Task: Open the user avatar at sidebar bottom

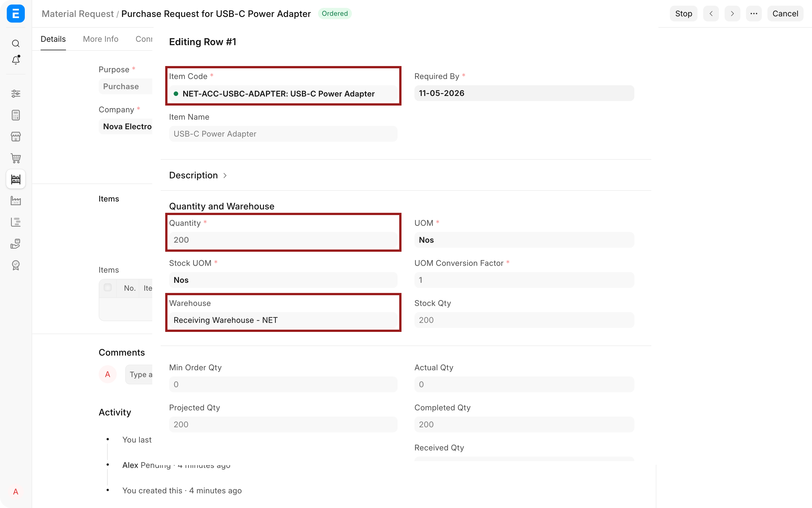Action: (16, 492)
